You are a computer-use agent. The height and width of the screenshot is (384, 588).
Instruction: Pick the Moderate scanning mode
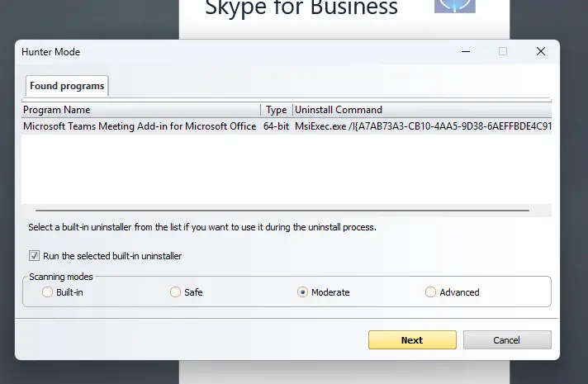pyautogui.click(x=302, y=292)
